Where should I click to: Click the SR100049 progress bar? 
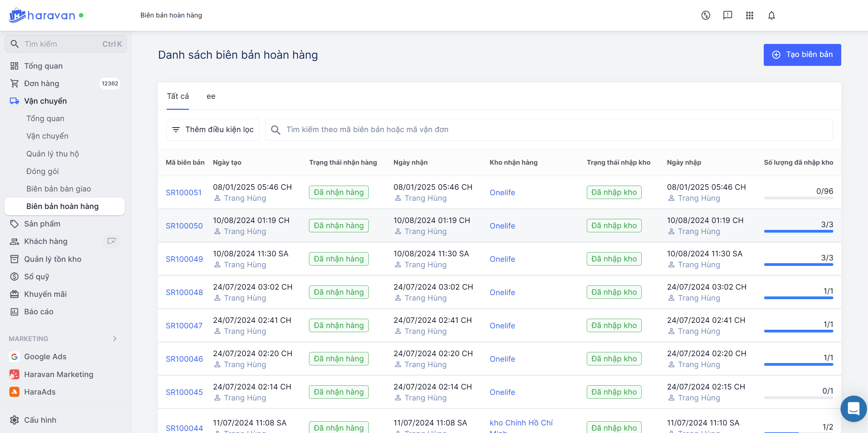coord(798,265)
